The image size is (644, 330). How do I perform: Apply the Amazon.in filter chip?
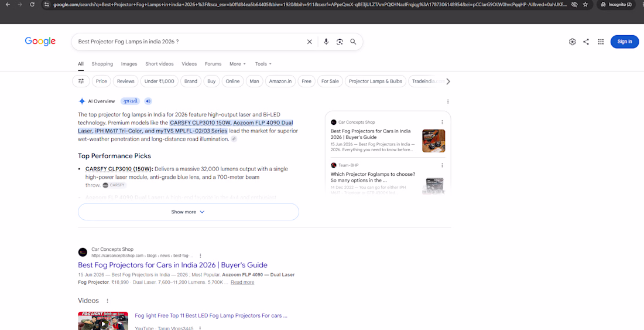coord(280,81)
